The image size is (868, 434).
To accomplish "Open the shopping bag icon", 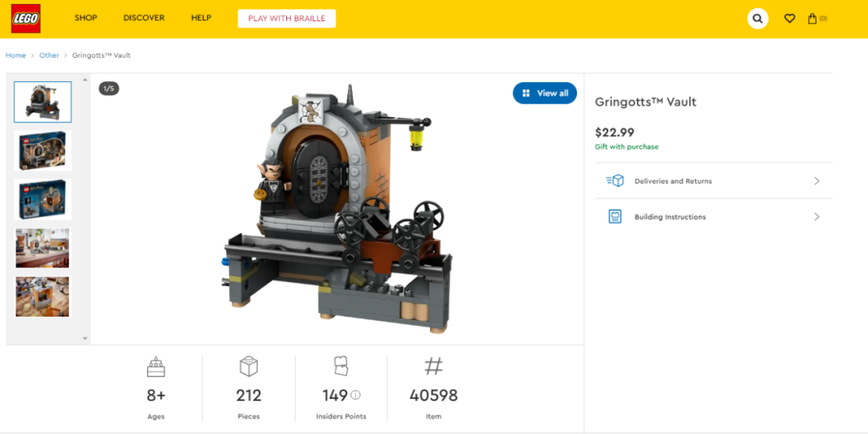I will tap(812, 18).
